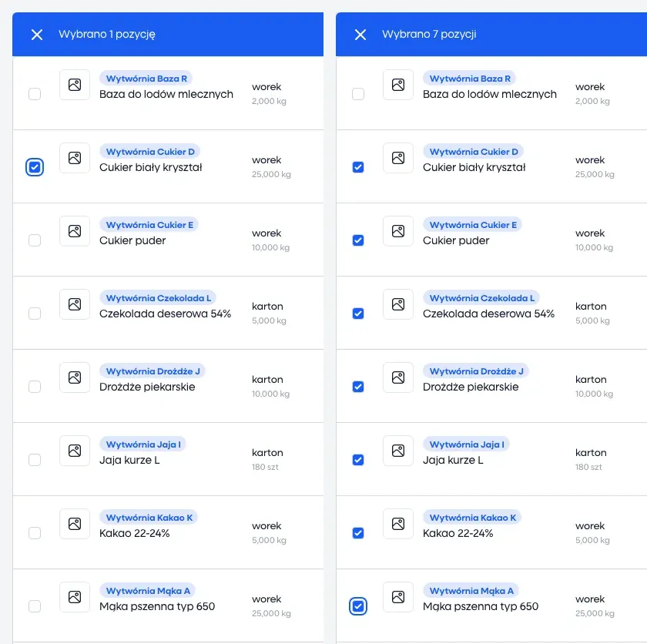Viewport: 647px width, 644px height.
Task: Close the 'Wybrano 7 pozycji' selection bar
Action: click(360, 35)
